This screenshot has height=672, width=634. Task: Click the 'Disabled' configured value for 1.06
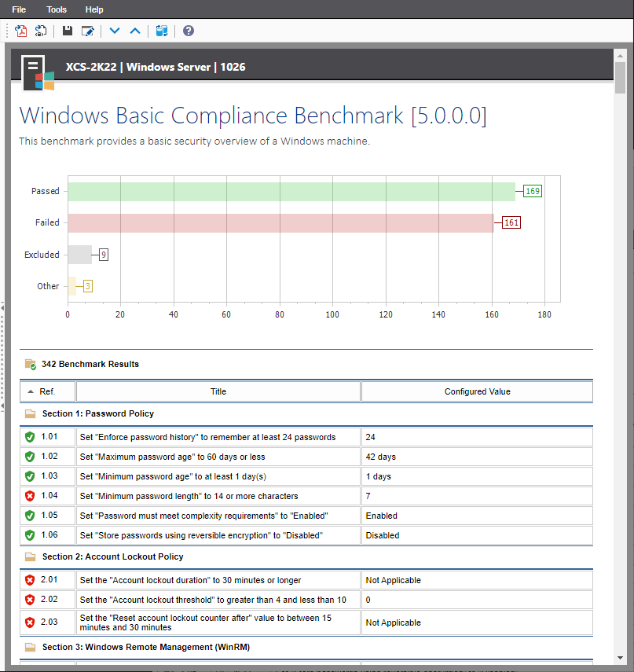pyautogui.click(x=382, y=535)
